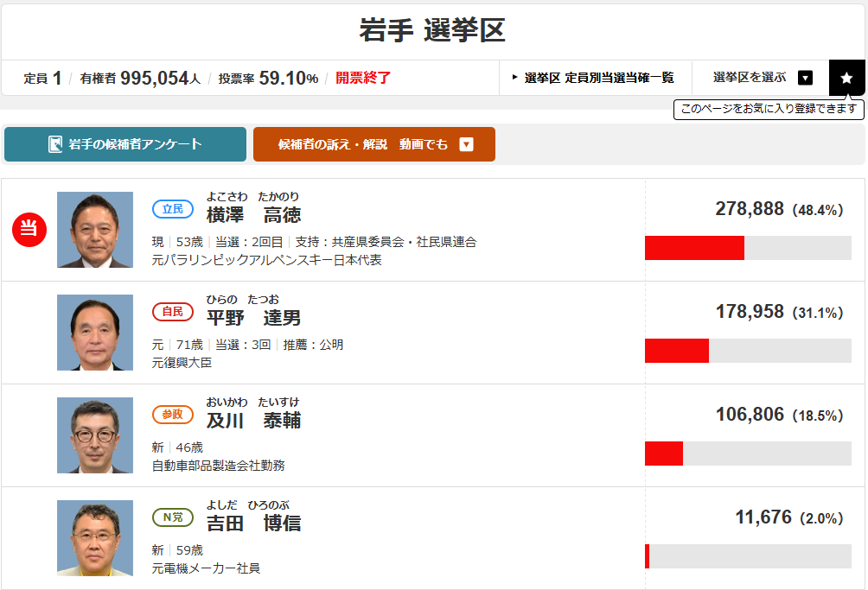
Task: Click 横澤 高徳's portrait photo
Action: coord(95,230)
